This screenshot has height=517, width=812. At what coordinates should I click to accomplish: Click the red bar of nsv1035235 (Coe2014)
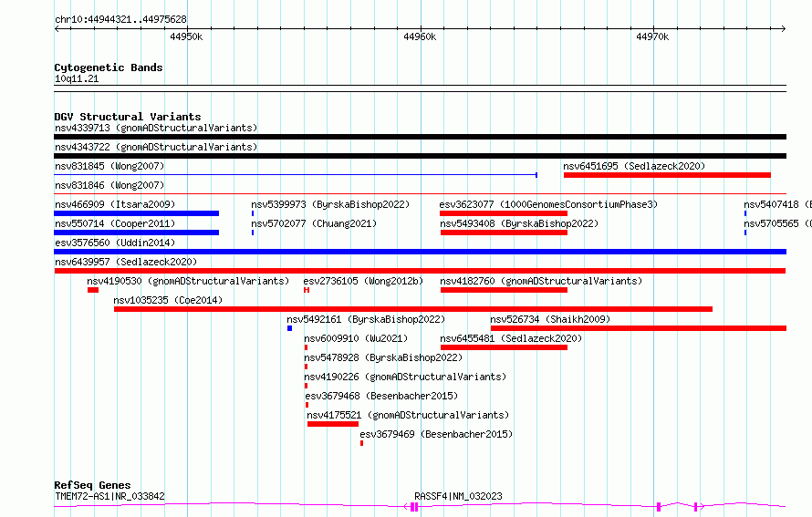point(413,309)
